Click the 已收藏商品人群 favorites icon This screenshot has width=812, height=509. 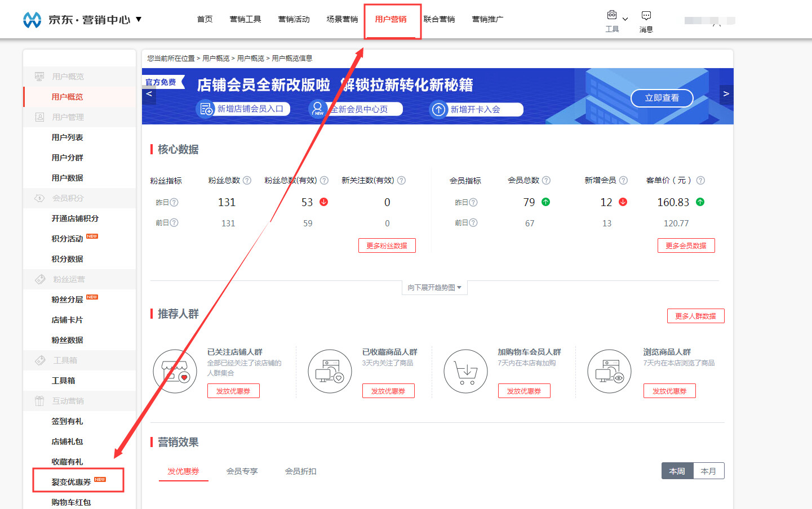pyautogui.click(x=330, y=372)
